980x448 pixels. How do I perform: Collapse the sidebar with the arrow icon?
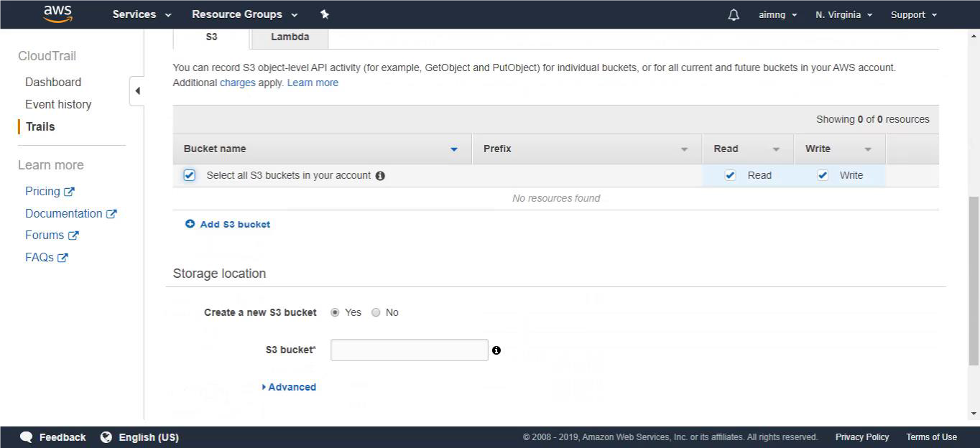137,91
